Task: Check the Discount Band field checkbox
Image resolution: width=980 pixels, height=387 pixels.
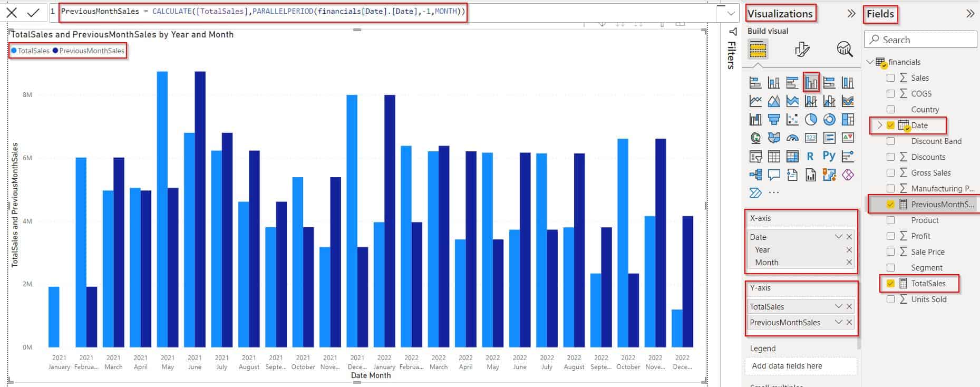Action: [x=891, y=141]
